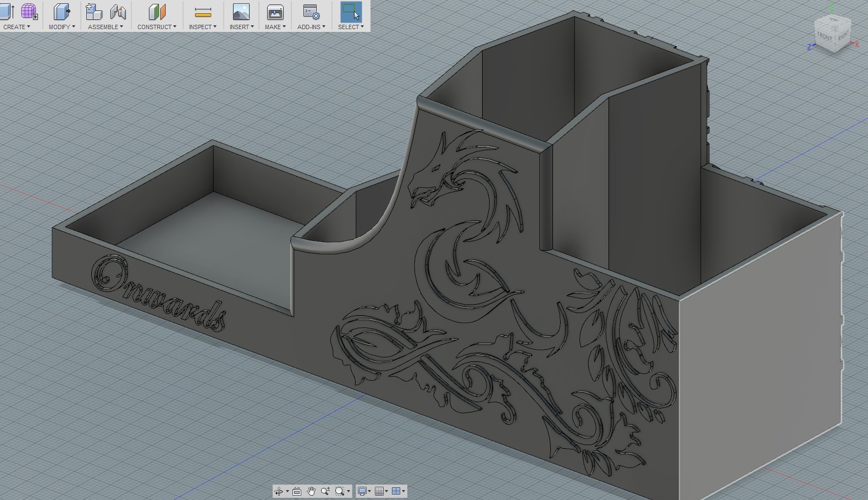Open the CREATE dropdown menu
868x500 pixels.
(x=16, y=26)
